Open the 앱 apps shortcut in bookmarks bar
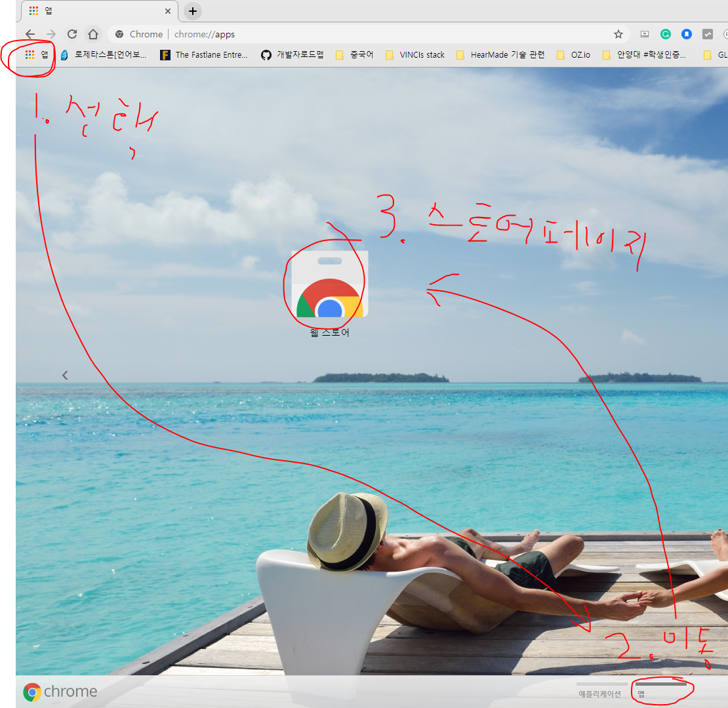728x708 pixels. pos(37,55)
